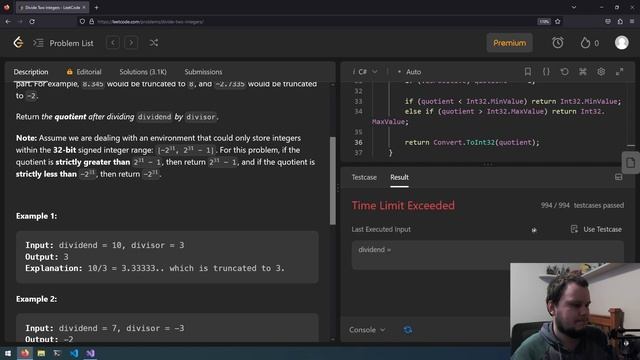Switch to the Testcase tab
Image resolution: width=640 pixels, height=360 pixels.
point(364,177)
